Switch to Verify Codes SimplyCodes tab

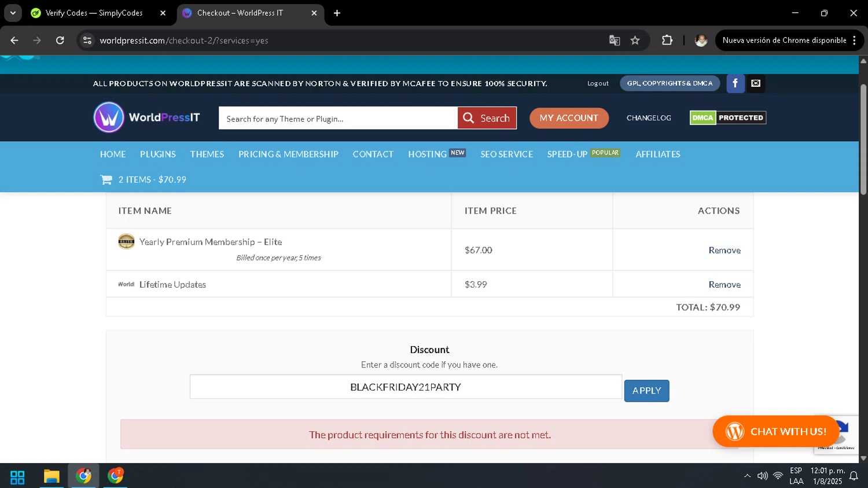(94, 13)
